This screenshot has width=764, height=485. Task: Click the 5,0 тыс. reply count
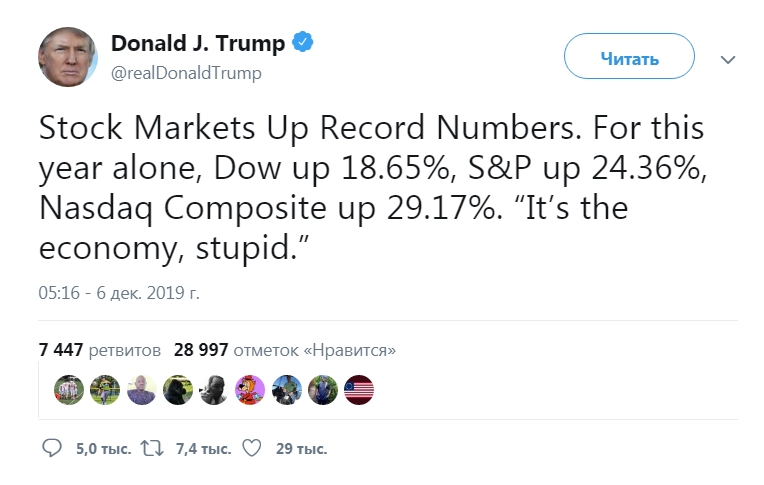point(103,449)
